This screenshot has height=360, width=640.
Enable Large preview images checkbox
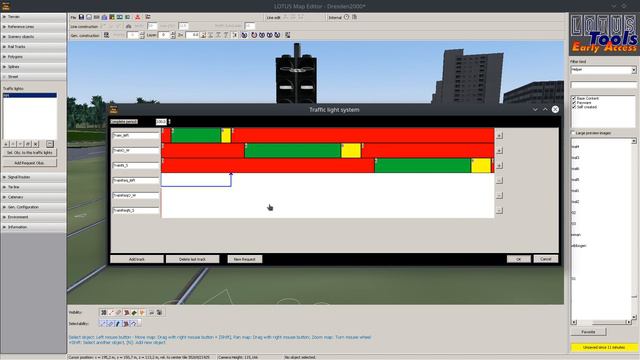pyautogui.click(x=573, y=133)
